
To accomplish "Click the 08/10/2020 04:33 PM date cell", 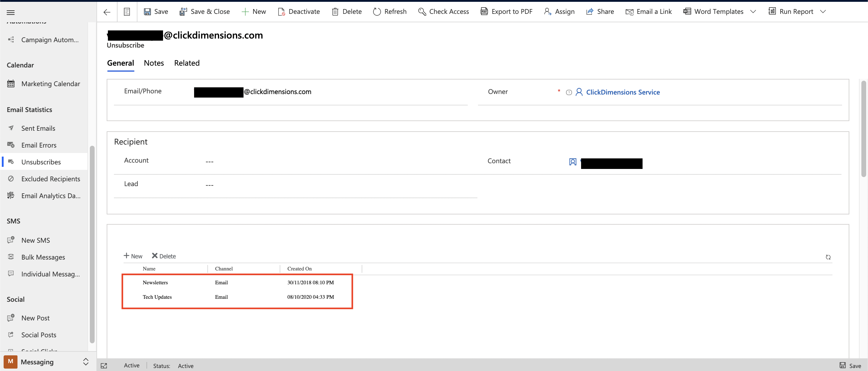I will click(x=310, y=297).
